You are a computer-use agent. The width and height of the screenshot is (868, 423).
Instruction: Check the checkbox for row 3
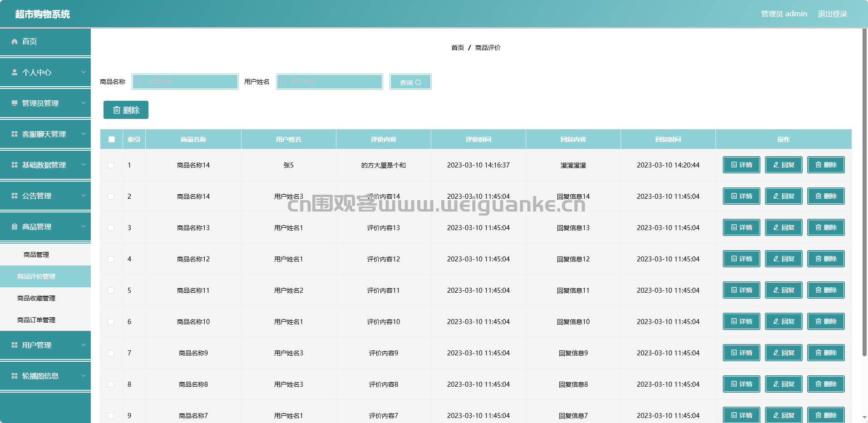111,228
